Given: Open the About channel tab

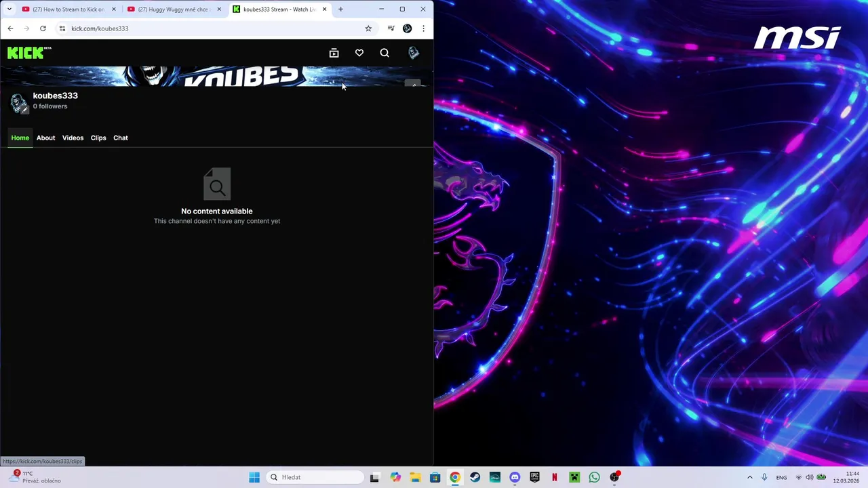Looking at the screenshot, I should pyautogui.click(x=45, y=138).
